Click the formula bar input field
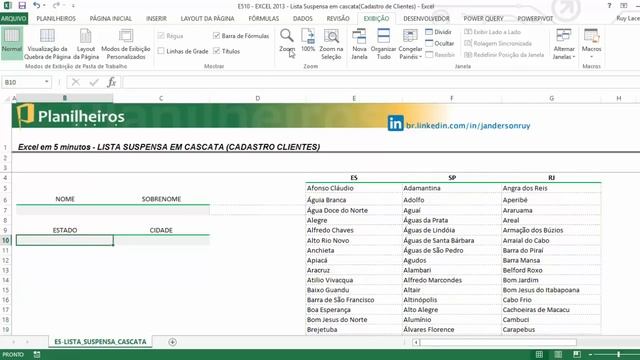 point(380,82)
